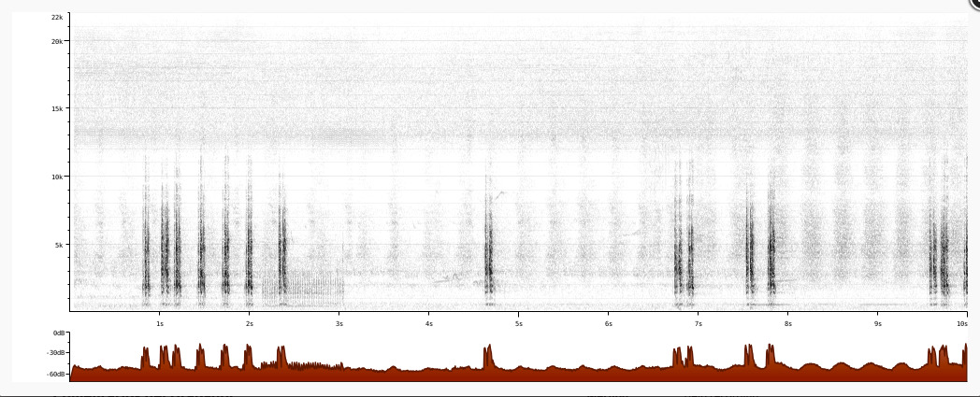Click the 22k frequency axis label

pos(57,18)
